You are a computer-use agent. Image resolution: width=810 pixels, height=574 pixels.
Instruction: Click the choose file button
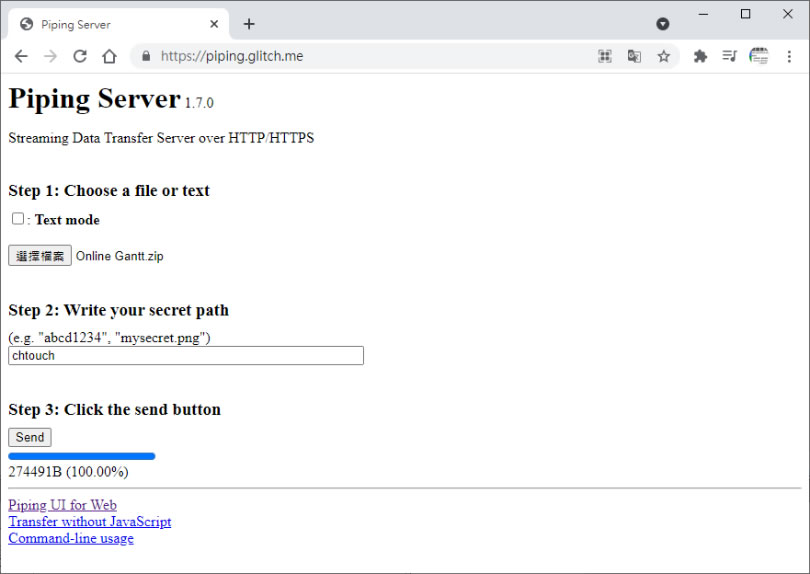(40, 256)
